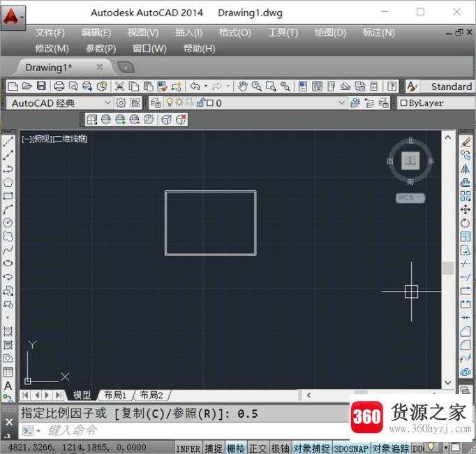
Task: Expand the layer 0 dropdown list
Action: pos(341,103)
